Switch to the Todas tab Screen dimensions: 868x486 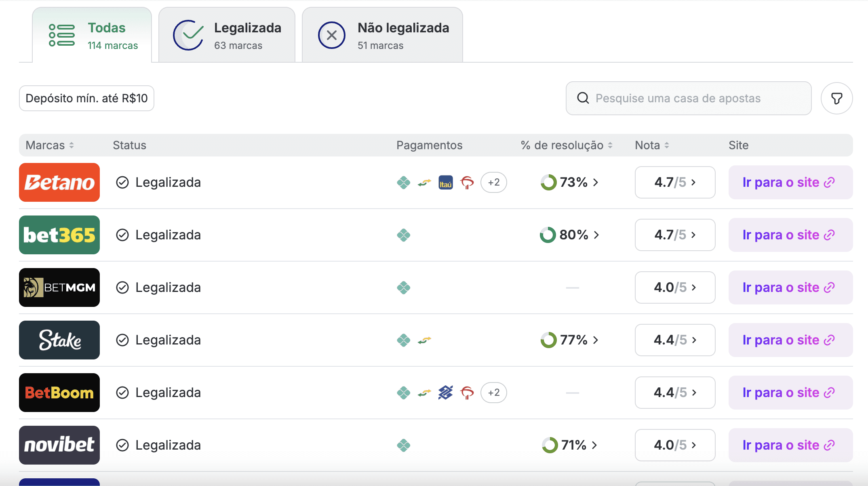coord(92,35)
